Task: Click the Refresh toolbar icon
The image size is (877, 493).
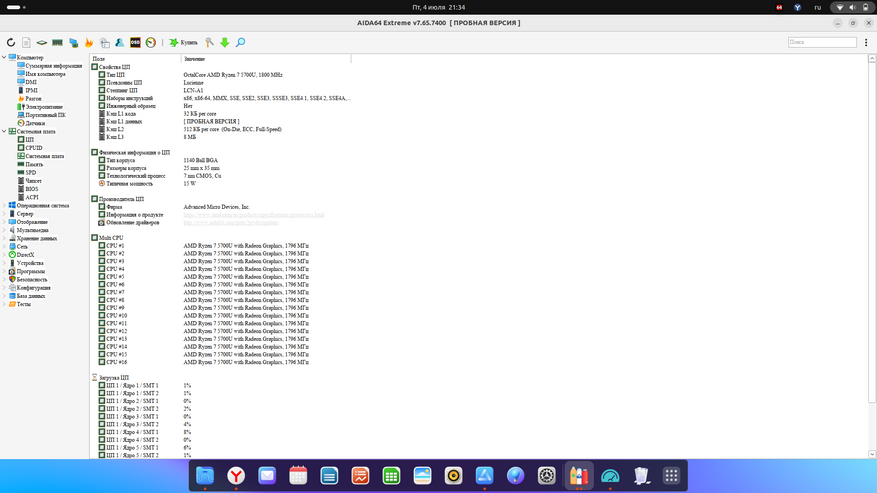Action: [x=11, y=43]
